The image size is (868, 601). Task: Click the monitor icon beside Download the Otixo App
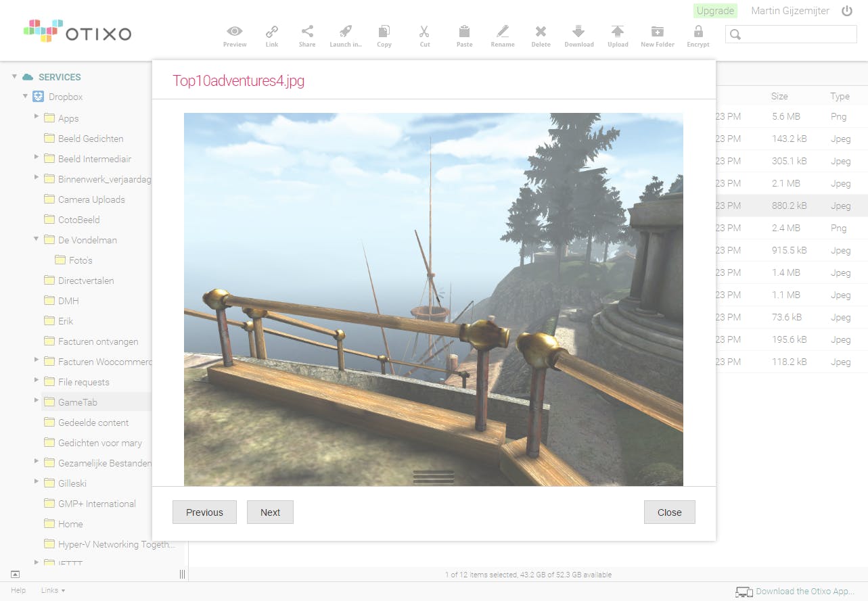click(x=744, y=592)
